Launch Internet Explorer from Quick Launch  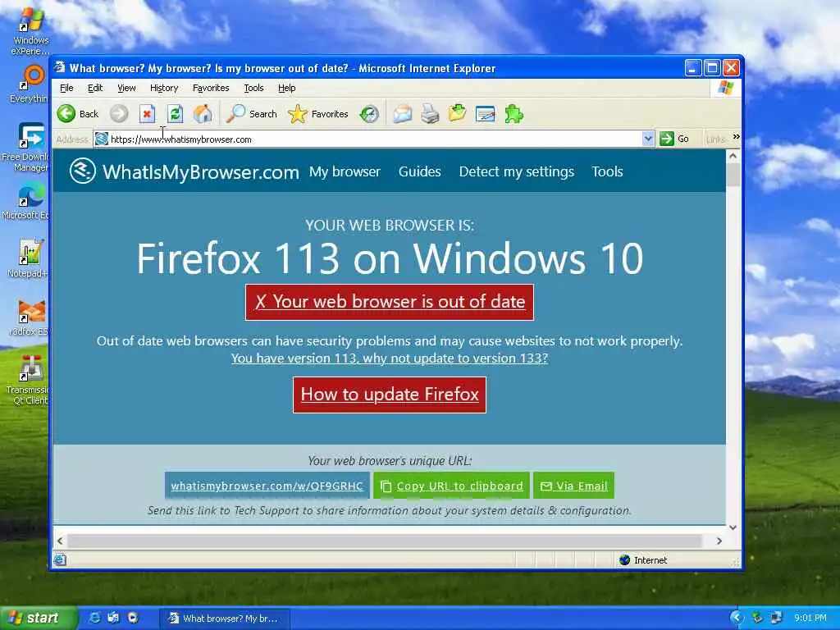pos(94,618)
